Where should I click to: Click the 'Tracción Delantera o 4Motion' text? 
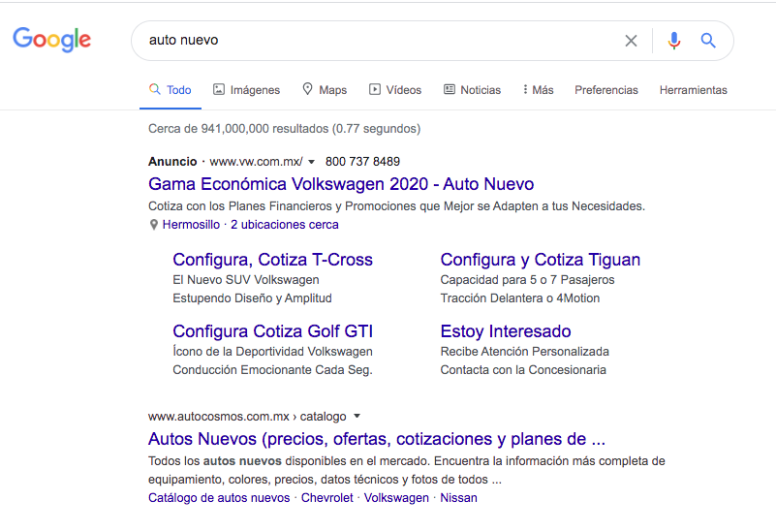pos(520,298)
